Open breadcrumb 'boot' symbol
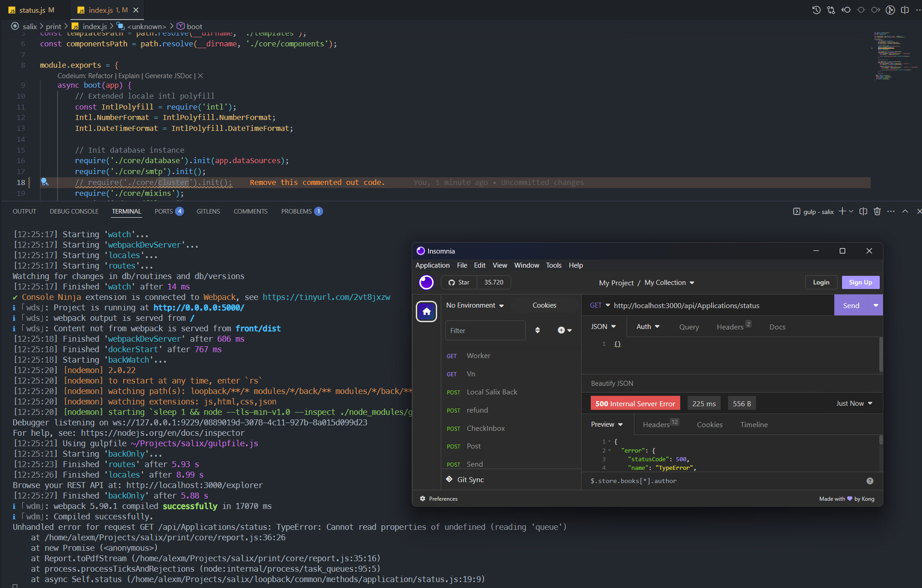 pos(189,26)
